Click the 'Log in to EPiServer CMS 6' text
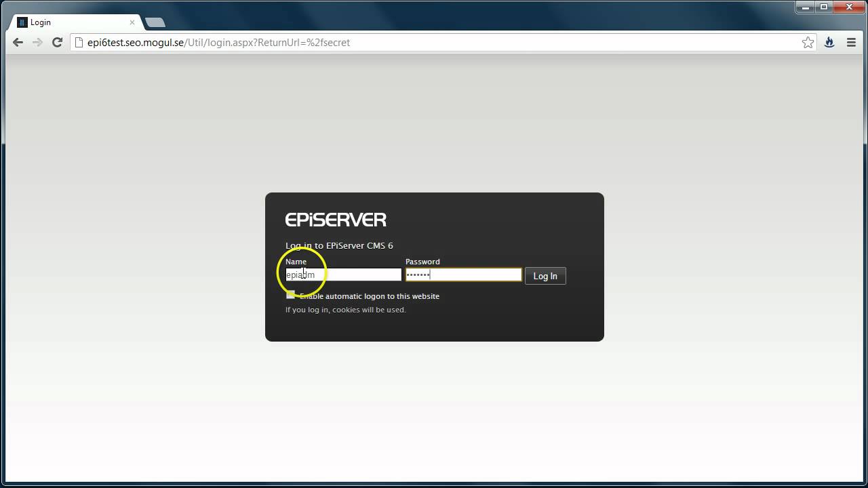Viewport: 868px width, 488px height. (x=339, y=245)
